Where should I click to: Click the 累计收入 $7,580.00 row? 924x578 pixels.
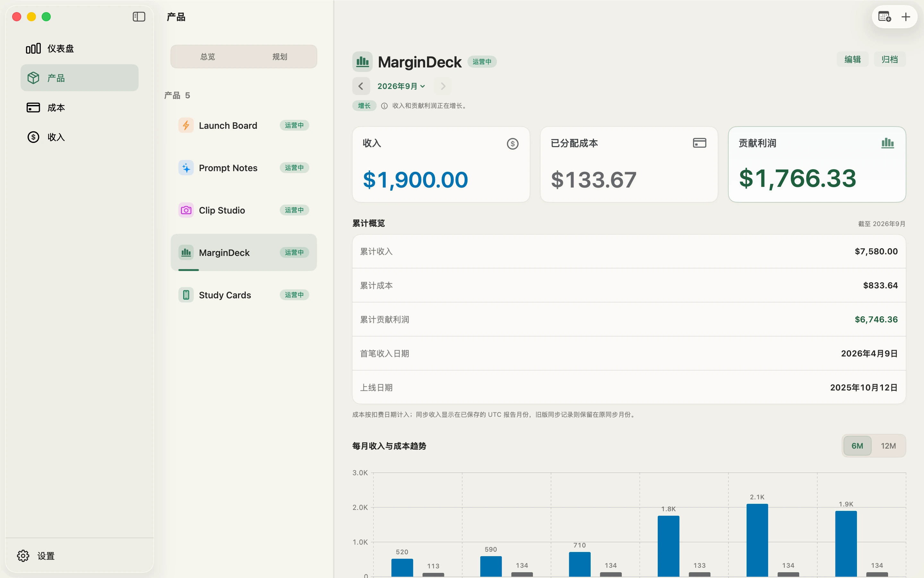629,251
